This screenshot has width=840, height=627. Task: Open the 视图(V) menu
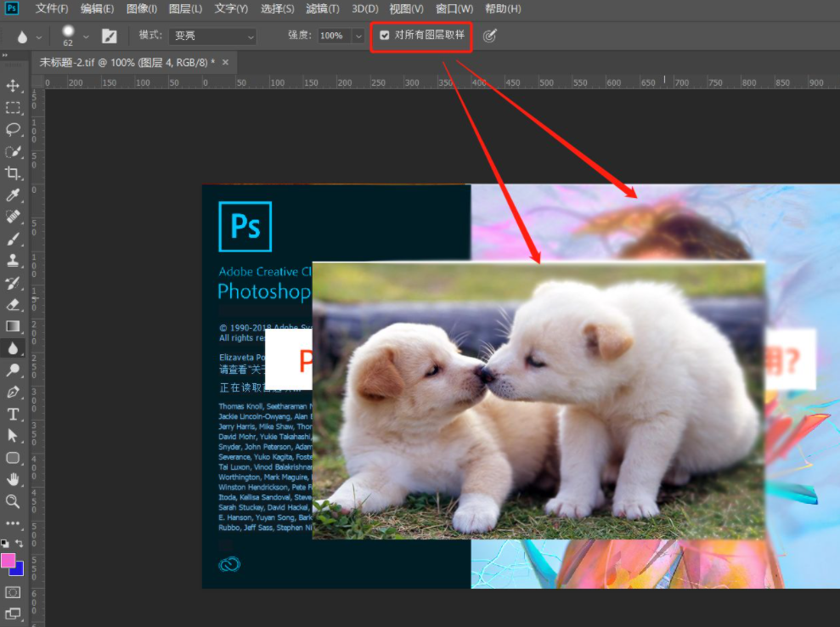click(x=406, y=8)
